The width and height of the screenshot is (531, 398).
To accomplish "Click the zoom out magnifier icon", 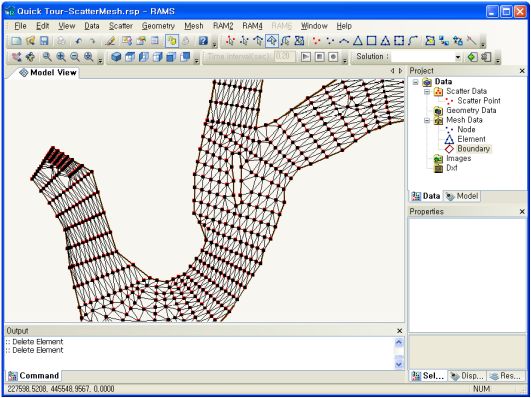I will point(75,57).
